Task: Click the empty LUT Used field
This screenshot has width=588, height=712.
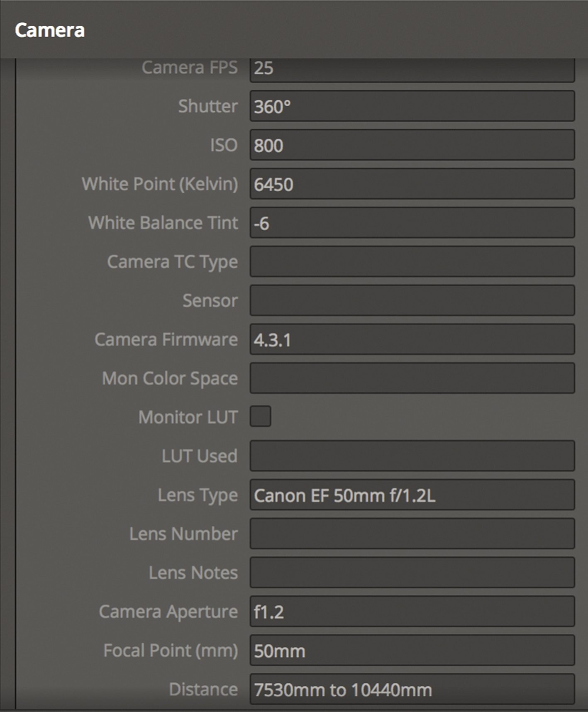Action: pyautogui.click(x=412, y=456)
